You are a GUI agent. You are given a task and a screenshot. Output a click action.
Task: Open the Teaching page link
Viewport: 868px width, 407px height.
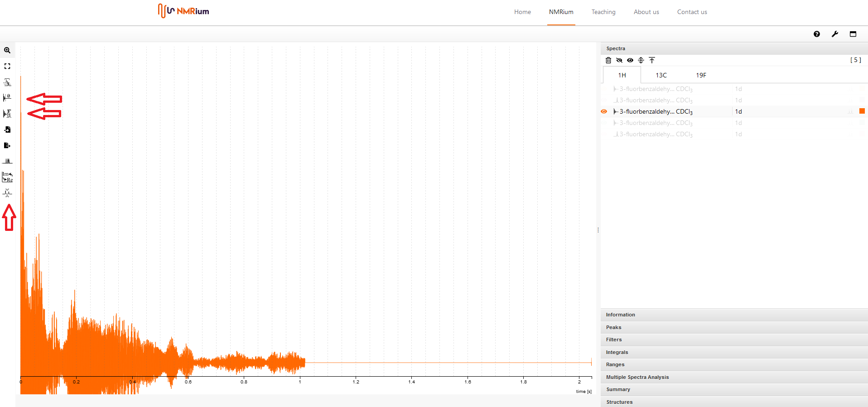(603, 12)
